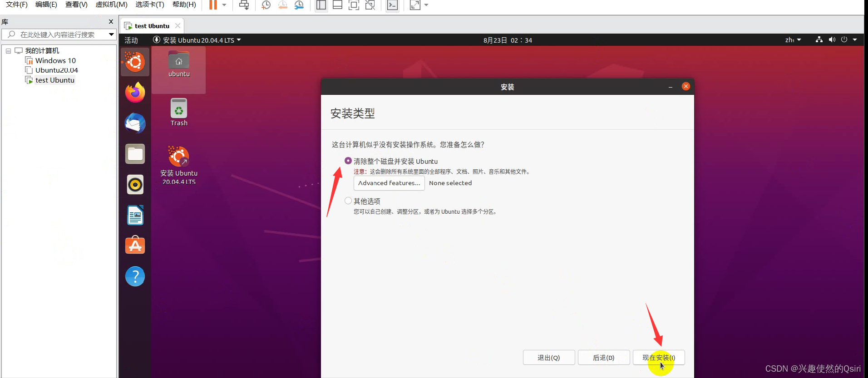This screenshot has height=378, width=868.
Task: Click the Advanced features... button
Action: [x=389, y=183]
